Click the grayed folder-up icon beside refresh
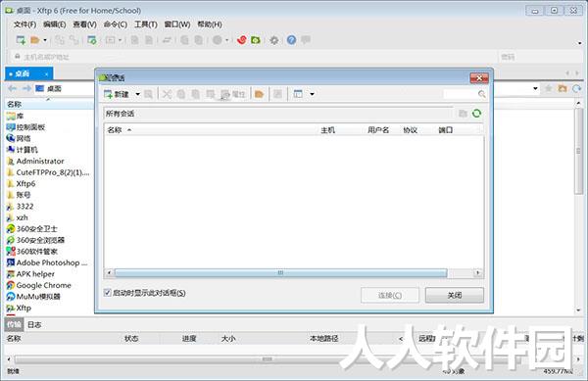 (463, 114)
